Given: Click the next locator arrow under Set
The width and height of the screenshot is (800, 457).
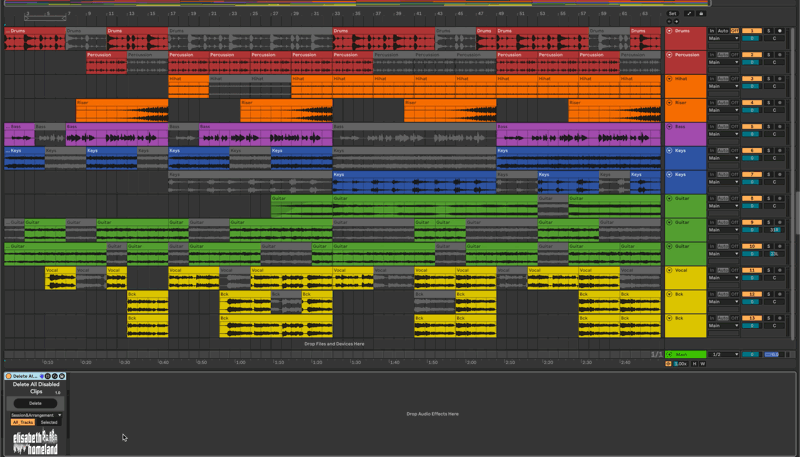Looking at the screenshot, I should click(677, 21).
